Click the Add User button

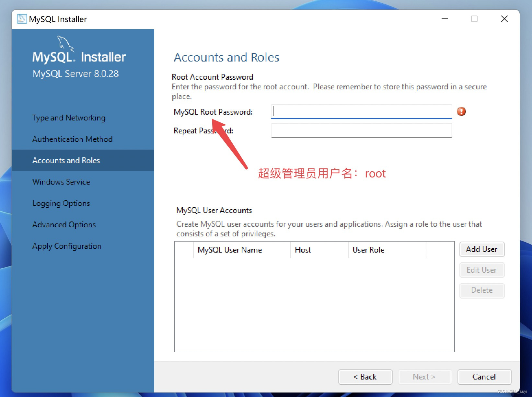[482, 249]
